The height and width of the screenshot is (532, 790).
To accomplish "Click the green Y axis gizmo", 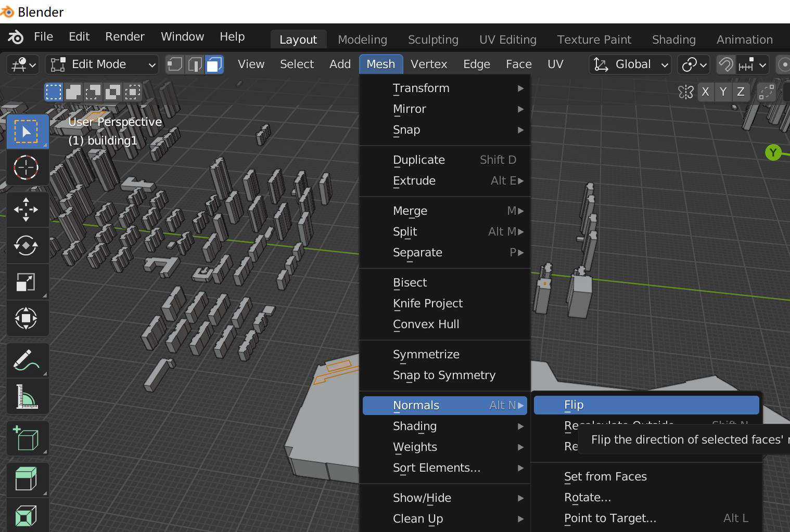I will [x=773, y=153].
